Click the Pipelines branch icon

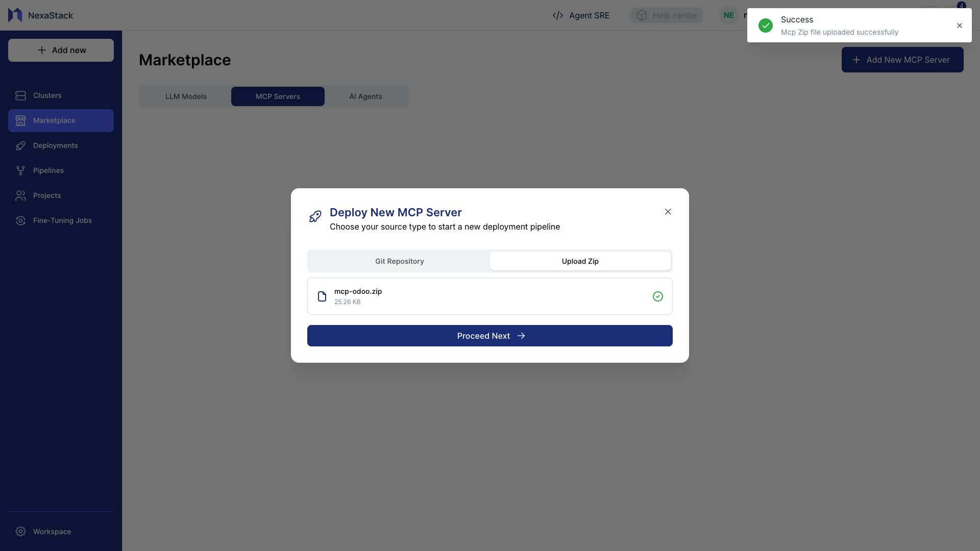pos(20,170)
